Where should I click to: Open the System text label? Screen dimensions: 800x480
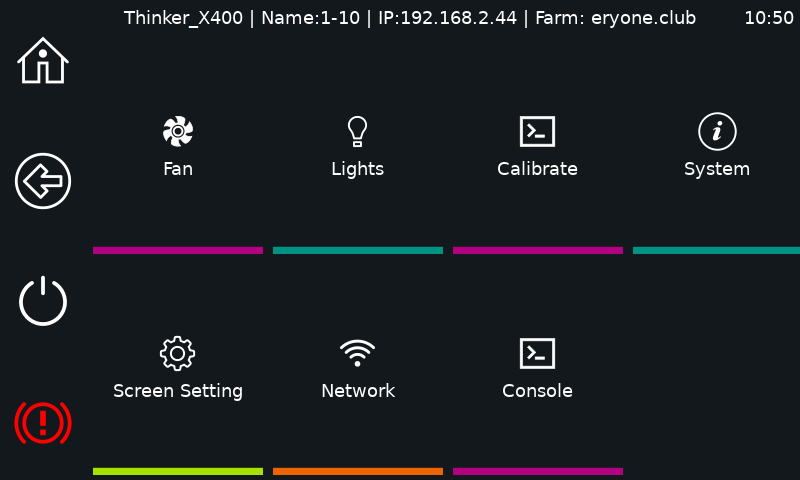[717, 169]
